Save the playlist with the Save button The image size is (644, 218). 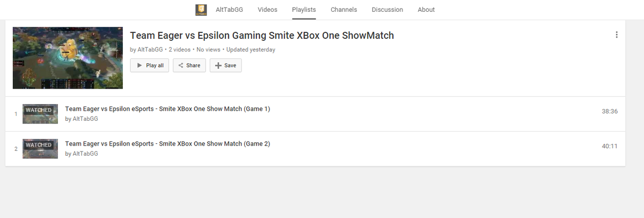tap(225, 66)
